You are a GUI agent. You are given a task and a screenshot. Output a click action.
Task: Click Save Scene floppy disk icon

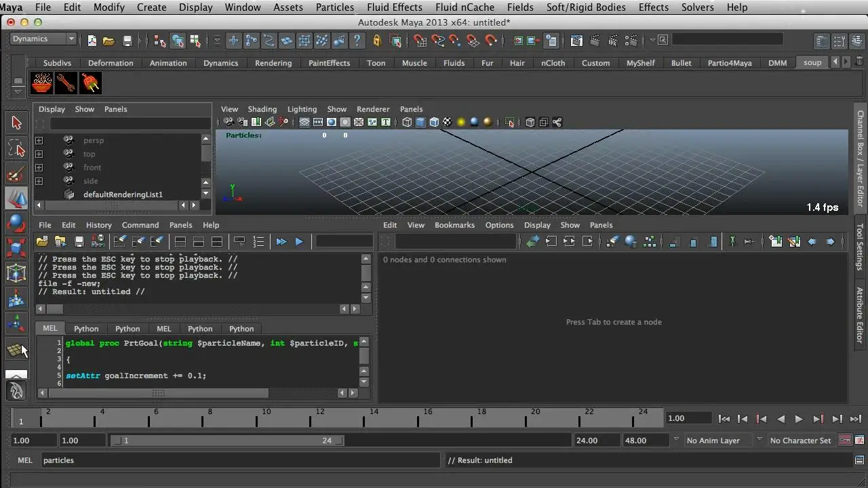127,41
